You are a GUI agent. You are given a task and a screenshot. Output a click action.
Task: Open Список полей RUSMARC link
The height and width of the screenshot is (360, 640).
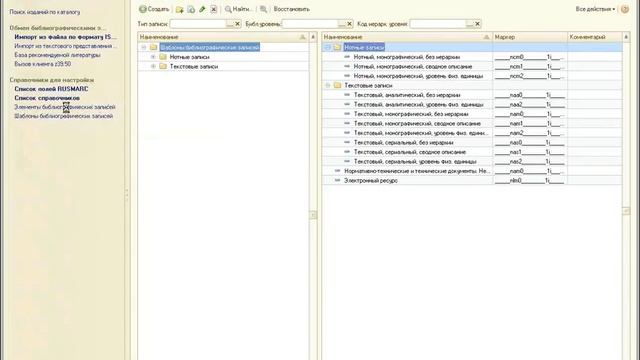point(51,89)
